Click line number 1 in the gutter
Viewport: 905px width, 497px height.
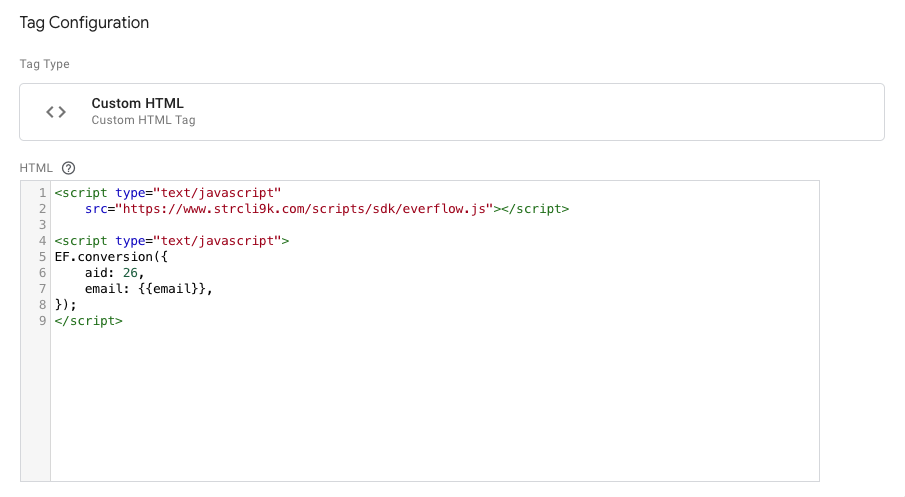[42, 193]
